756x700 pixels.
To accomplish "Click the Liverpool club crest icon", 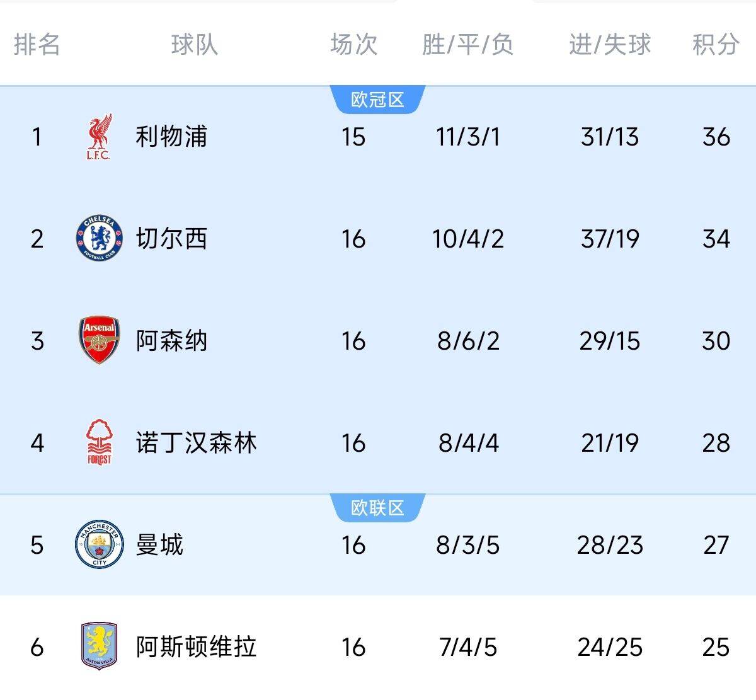I will click(99, 137).
